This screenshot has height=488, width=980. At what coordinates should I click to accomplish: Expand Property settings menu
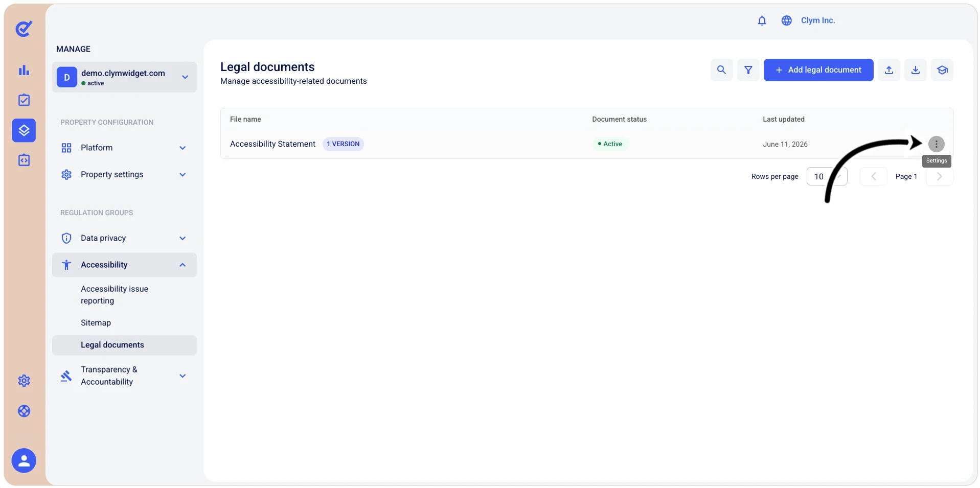124,174
